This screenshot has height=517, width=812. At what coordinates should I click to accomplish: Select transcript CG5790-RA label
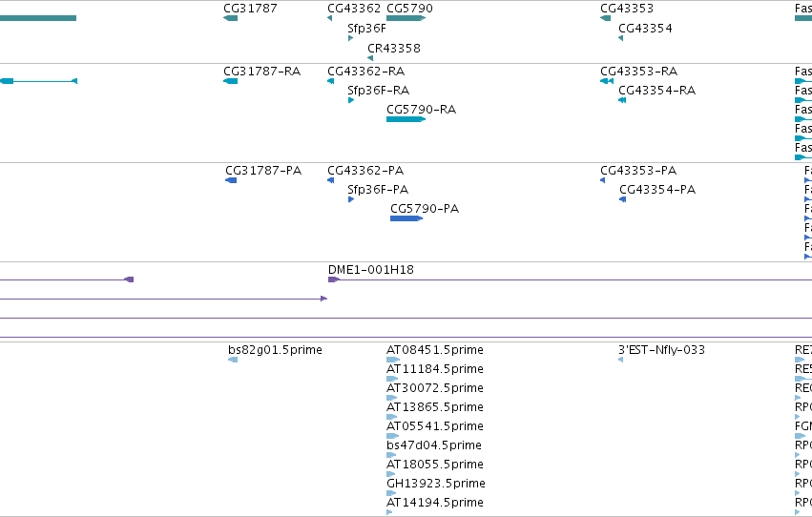coord(421,110)
